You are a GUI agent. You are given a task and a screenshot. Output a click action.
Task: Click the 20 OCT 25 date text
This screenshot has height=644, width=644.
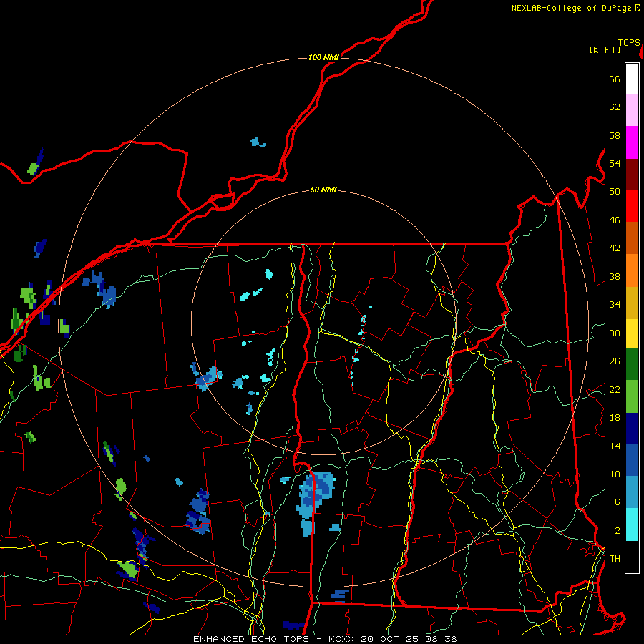tap(389, 639)
